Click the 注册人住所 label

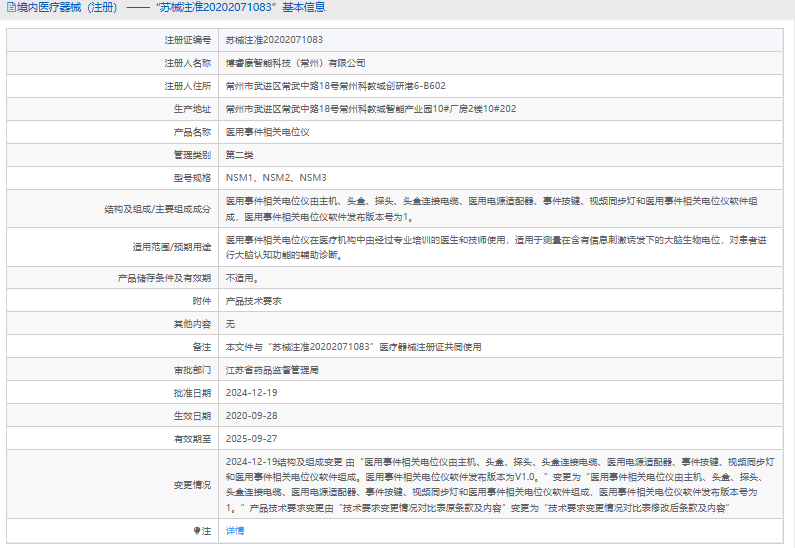[188, 86]
